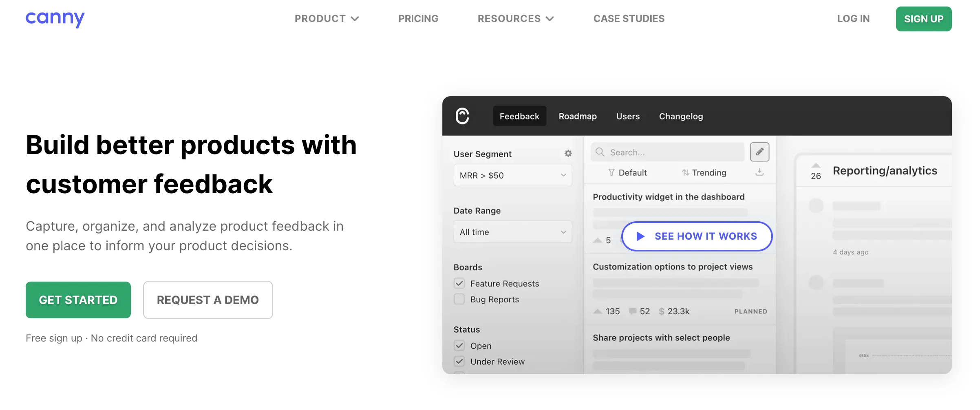Expand the Product menu

[x=327, y=19]
